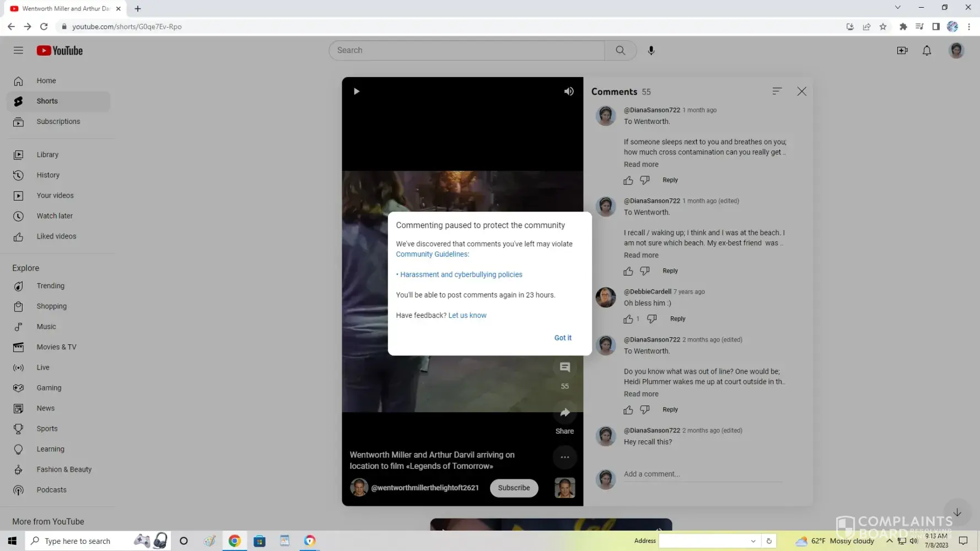Viewport: 980px width, 551px height.
Task: Open Harassment and cyberbullying policies link
Action: pos(461,274)
